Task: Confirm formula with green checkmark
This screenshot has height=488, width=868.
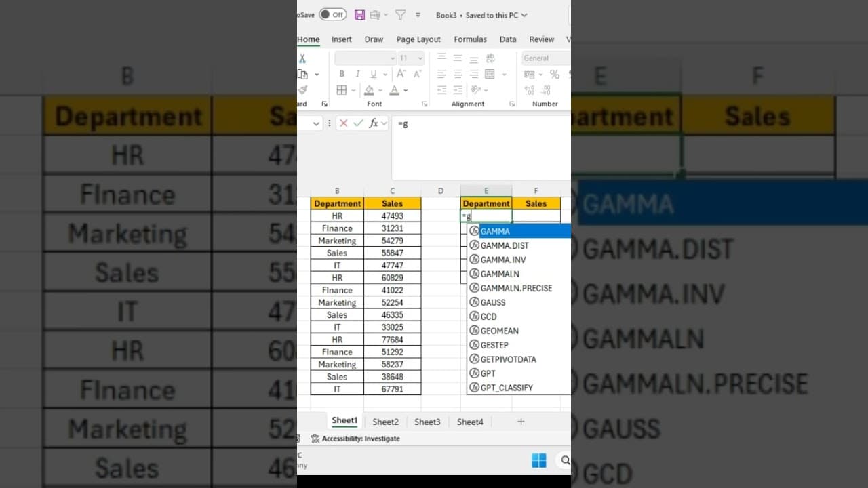Action: pyautogui.click(x=358, y=123)
